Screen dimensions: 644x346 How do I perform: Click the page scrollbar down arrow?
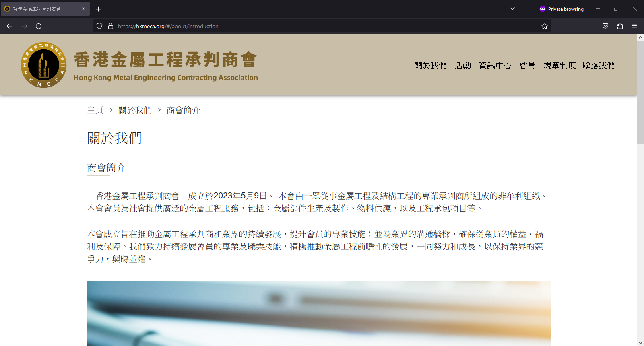click(x=640, y=343)
